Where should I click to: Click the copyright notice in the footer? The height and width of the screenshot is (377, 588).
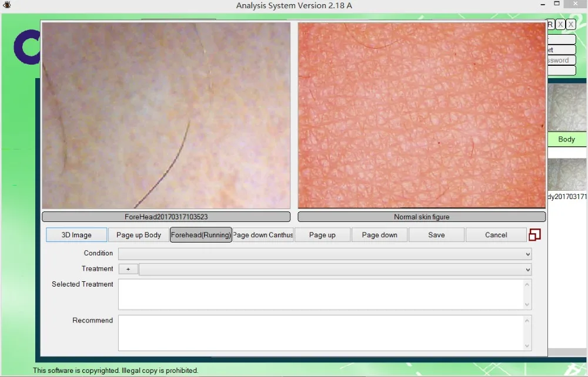pos(115,371)
